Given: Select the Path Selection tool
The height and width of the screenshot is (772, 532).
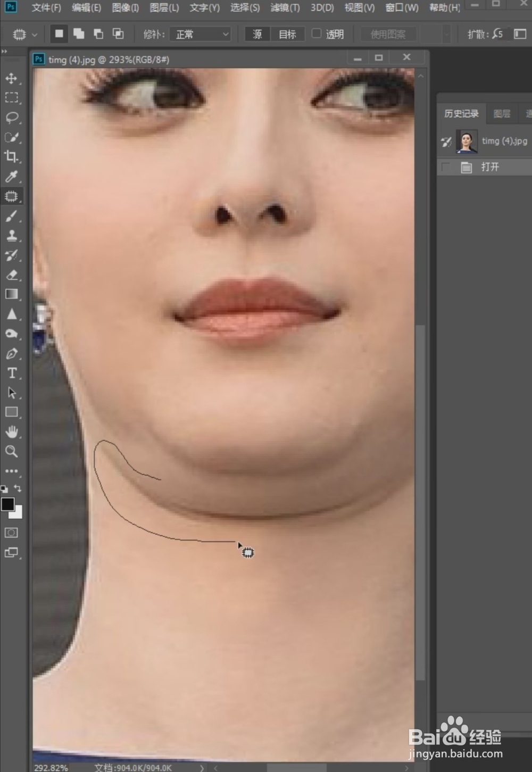Looking at the screenshot, I should (x=11, y=393).
